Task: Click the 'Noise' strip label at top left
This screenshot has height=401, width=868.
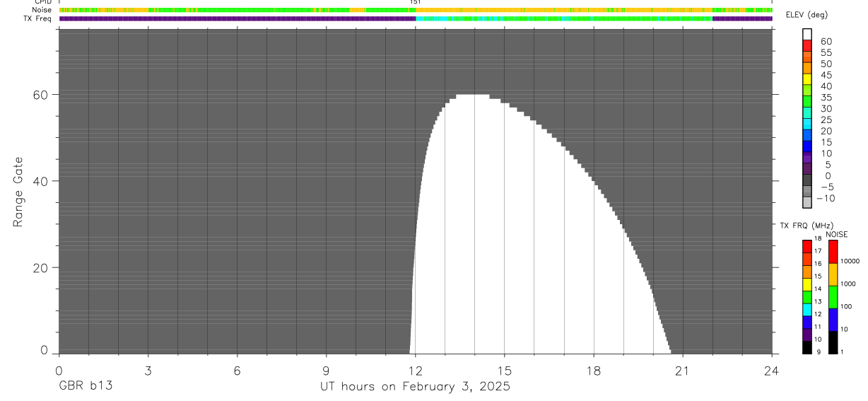Action: 42,10
